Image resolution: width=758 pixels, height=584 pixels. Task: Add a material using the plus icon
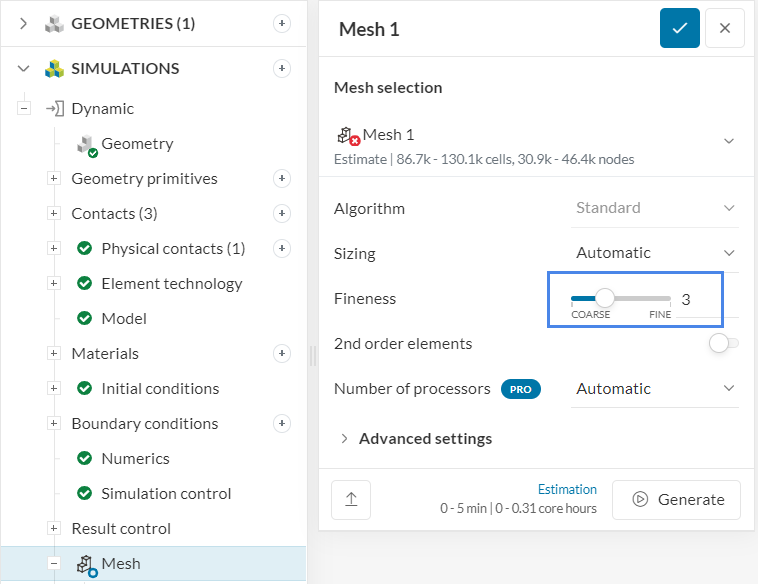pyautogui.click(x=282, y=354)
